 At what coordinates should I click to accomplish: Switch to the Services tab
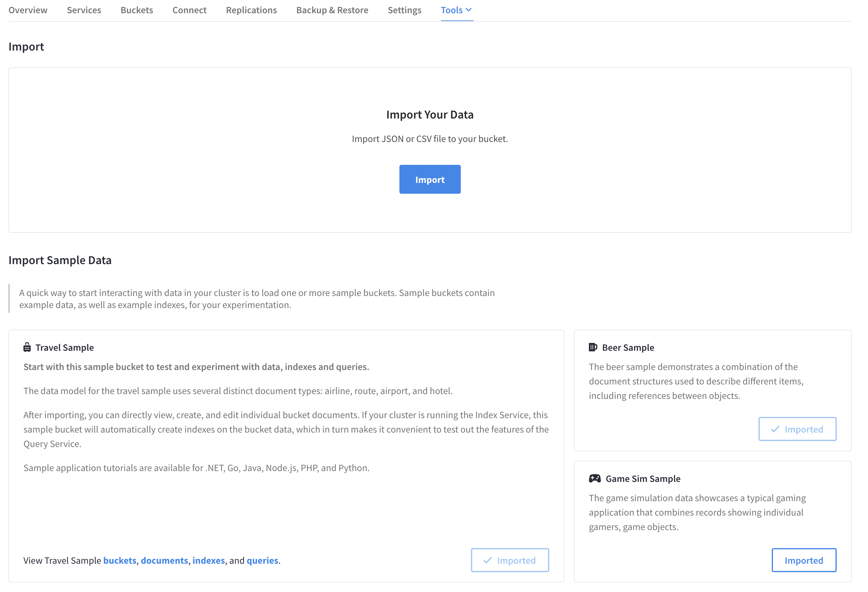84,10
